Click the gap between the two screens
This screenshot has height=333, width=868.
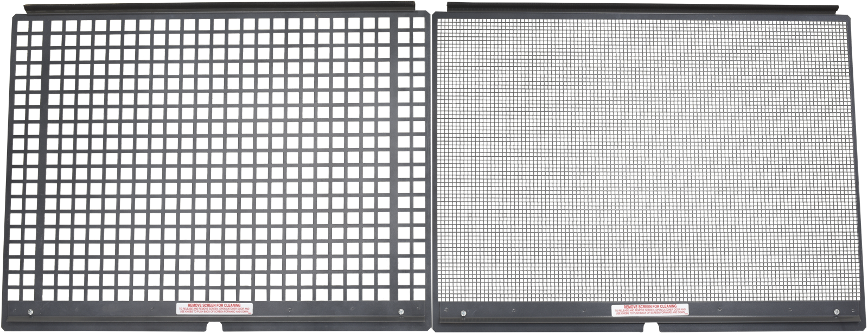[x=431, y=163]
